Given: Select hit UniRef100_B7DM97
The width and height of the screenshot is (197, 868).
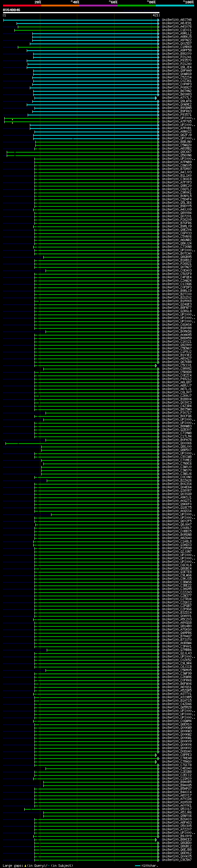Looking at the screenshot, I should point(177,169).
